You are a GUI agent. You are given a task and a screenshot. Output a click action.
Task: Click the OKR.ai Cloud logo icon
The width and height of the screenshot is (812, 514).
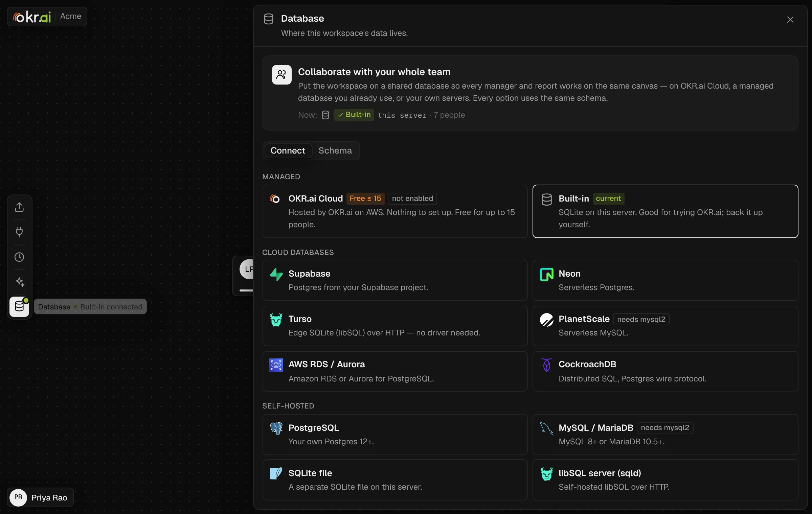(275, 199)
